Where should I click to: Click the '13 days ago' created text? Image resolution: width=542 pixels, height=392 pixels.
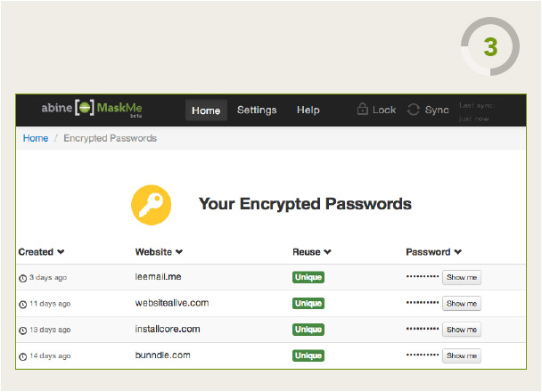click(x=50, y=330)
